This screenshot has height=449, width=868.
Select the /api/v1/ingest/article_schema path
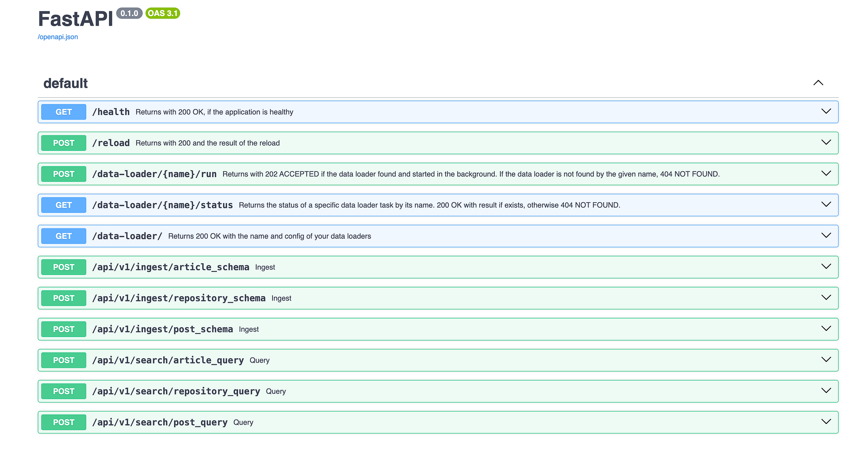pos(171,267)
